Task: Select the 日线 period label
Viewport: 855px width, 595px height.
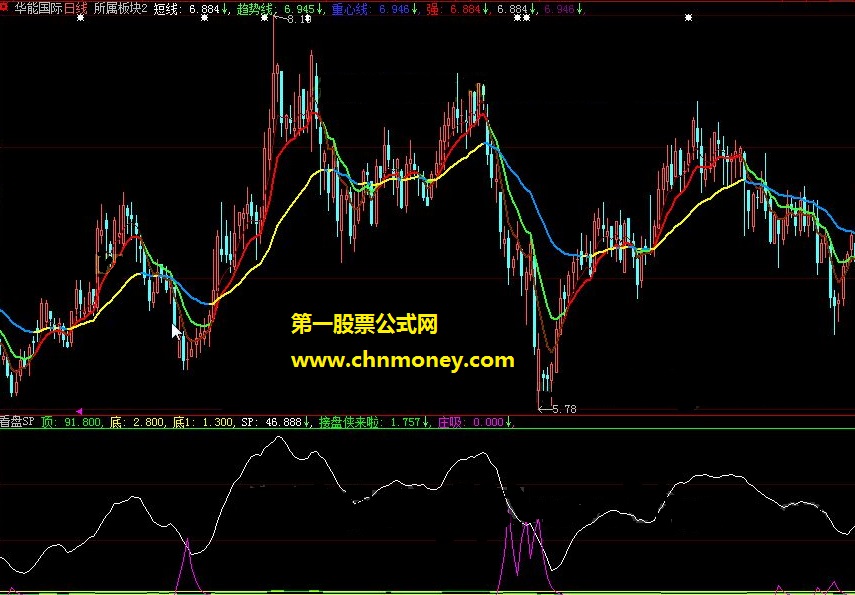Action: coord(76,9)
